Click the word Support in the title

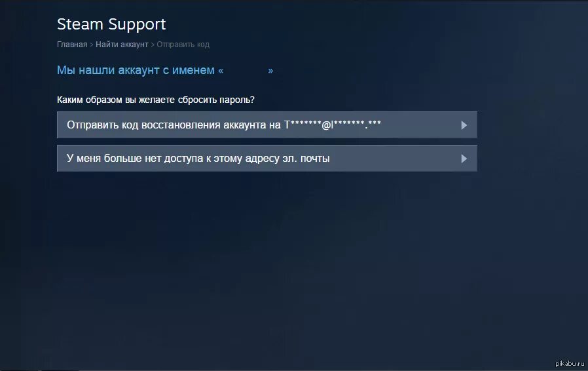coord(138,25)
